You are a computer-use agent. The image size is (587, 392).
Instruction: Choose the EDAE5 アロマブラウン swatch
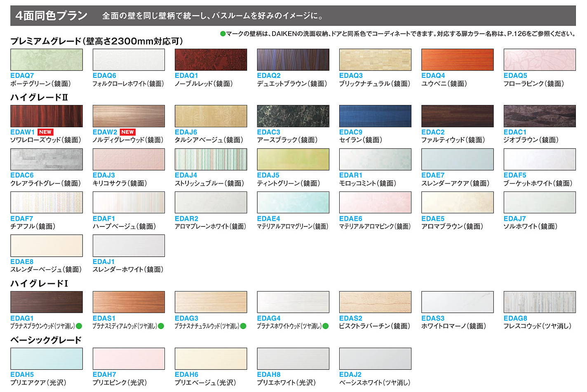click(x=458, y=202)
